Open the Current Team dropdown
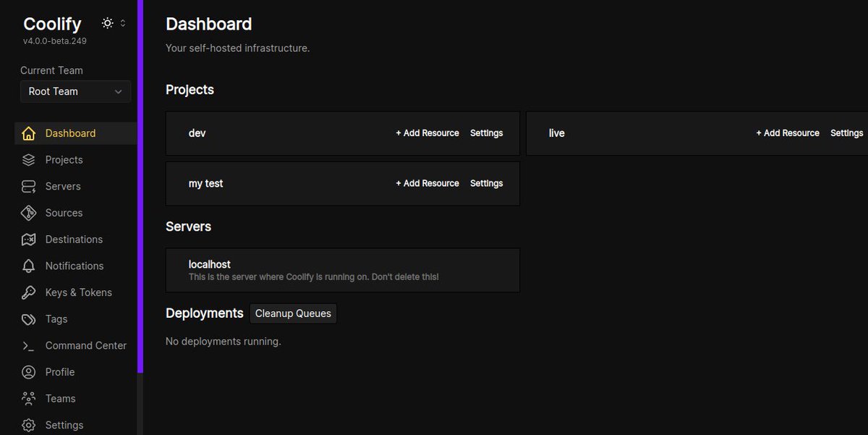This screenshot has width=868, height=435. [x=75, y=92]
